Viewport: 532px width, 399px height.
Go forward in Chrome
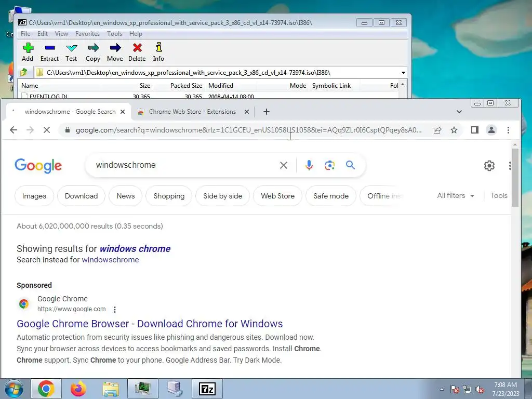tap(30, 130)
